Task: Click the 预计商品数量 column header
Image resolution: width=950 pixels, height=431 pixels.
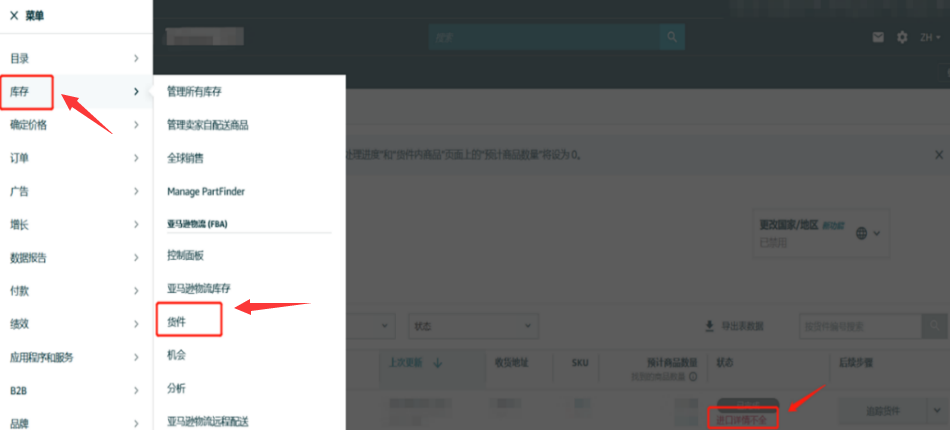Action: click(x=672, y=363)
